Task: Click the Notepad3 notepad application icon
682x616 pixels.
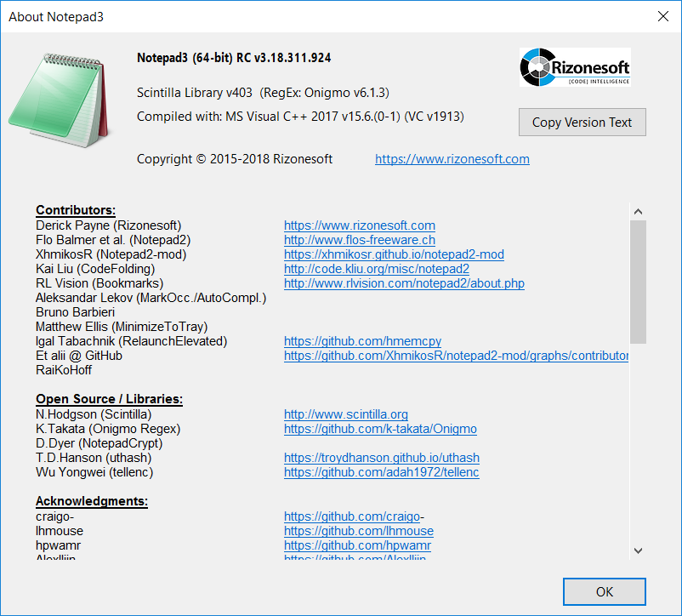Action: [x=61, y=98]
